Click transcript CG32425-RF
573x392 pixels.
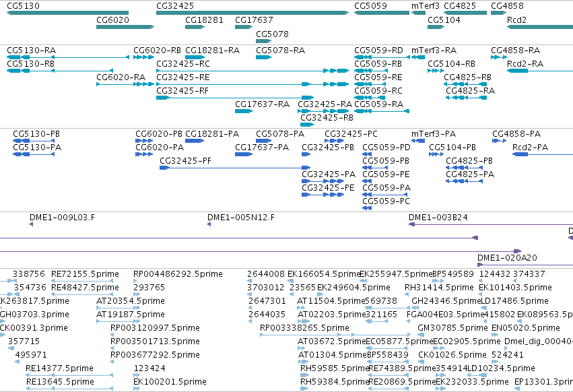pyautogui.click(x=235, y=98)
